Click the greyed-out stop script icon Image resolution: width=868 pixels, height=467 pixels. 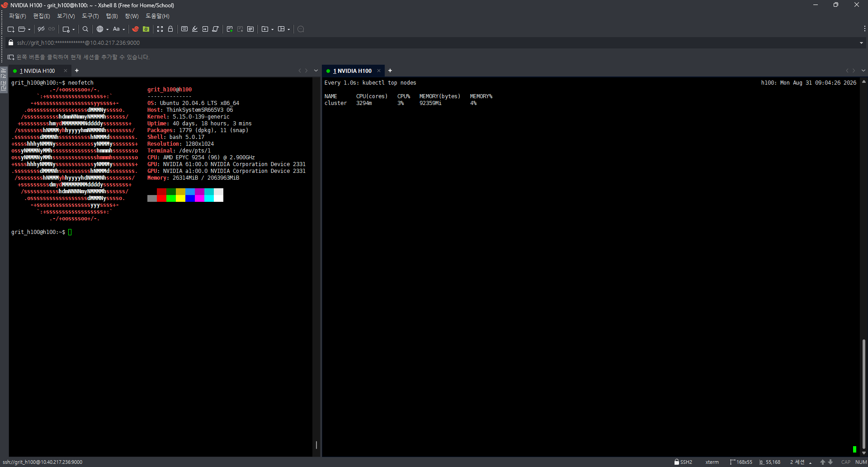tap(240, 29)
